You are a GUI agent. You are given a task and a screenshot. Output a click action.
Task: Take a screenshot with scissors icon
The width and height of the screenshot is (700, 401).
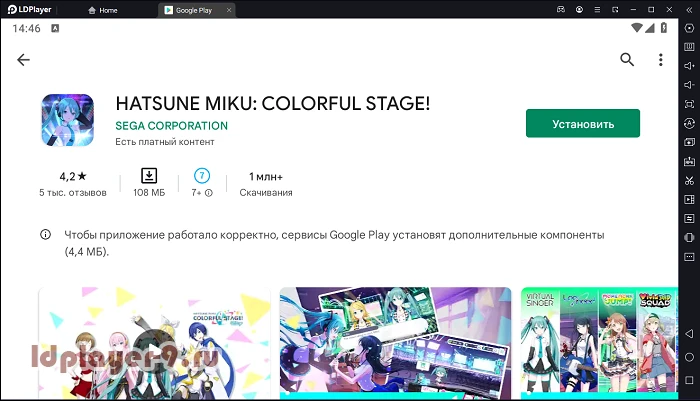pyautogui.click(x=689, y=180)
